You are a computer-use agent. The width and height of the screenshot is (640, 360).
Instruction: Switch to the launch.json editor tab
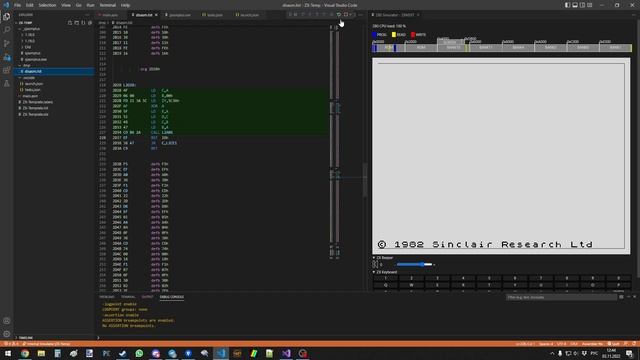249,15
